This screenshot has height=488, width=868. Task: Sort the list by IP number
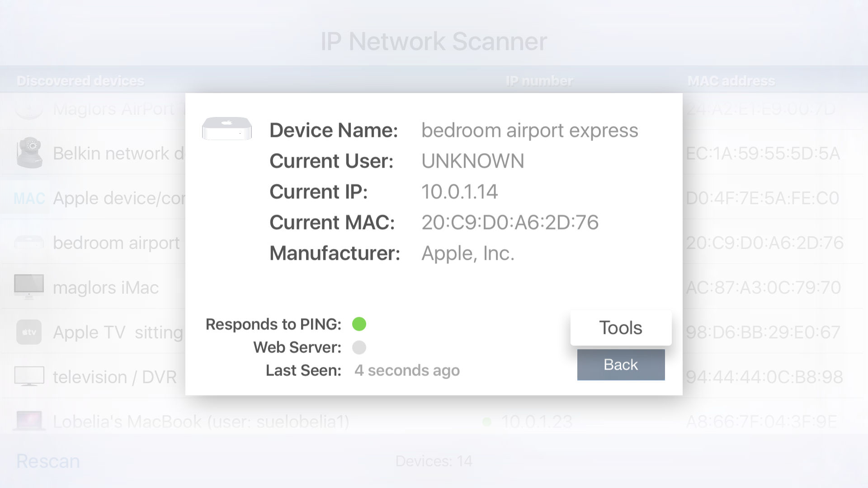point(539,80)
